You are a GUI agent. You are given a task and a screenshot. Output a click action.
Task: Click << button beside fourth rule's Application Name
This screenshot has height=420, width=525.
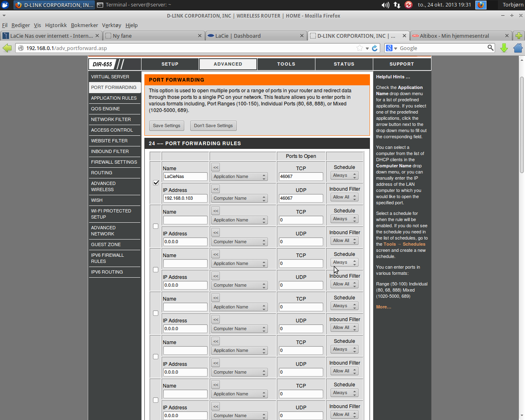216,298
